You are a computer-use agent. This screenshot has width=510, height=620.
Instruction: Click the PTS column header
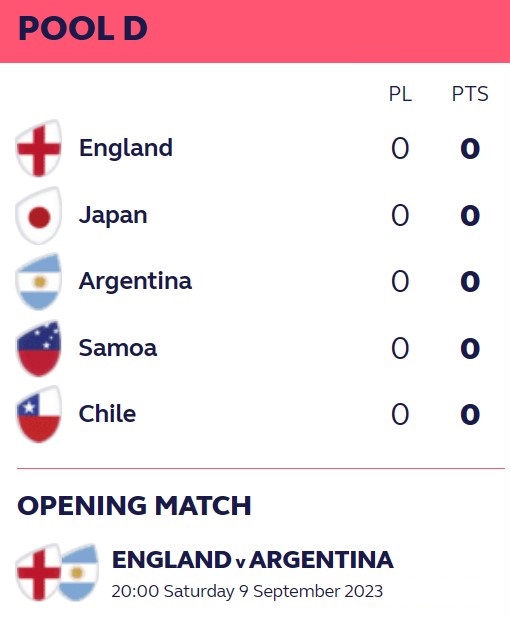(x=470, y=94)
